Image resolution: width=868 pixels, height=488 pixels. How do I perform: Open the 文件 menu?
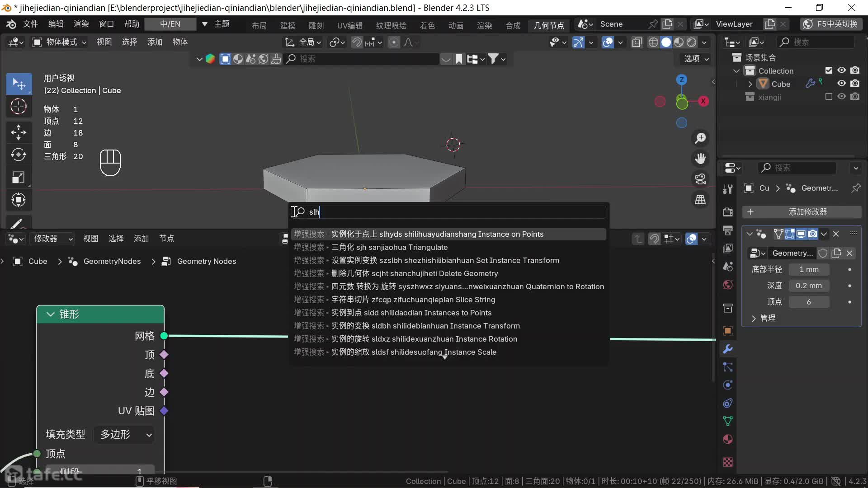click(30, 24)
